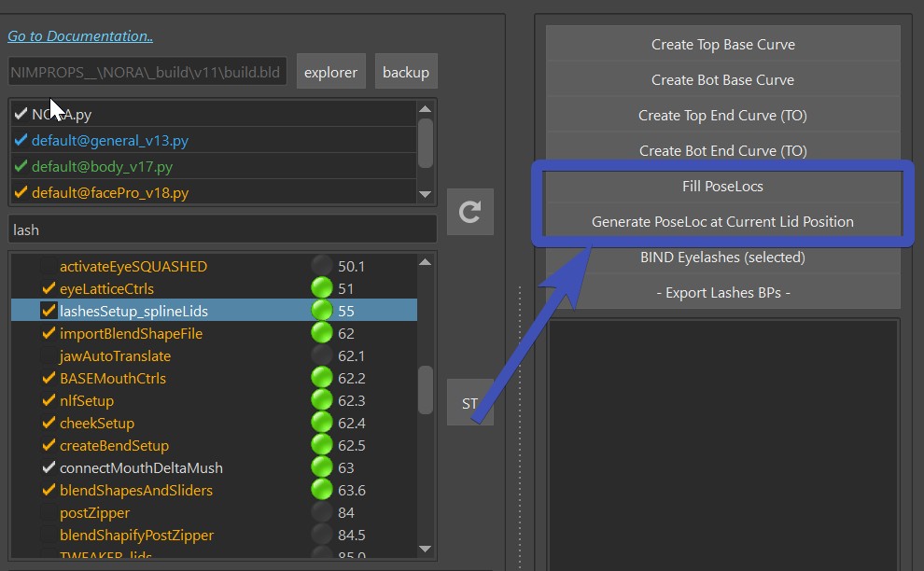Image resolution: width=924 pixels, height=571 pixels.
Task: Click the circular refresh arrow icon
Action: coord(469,212)
